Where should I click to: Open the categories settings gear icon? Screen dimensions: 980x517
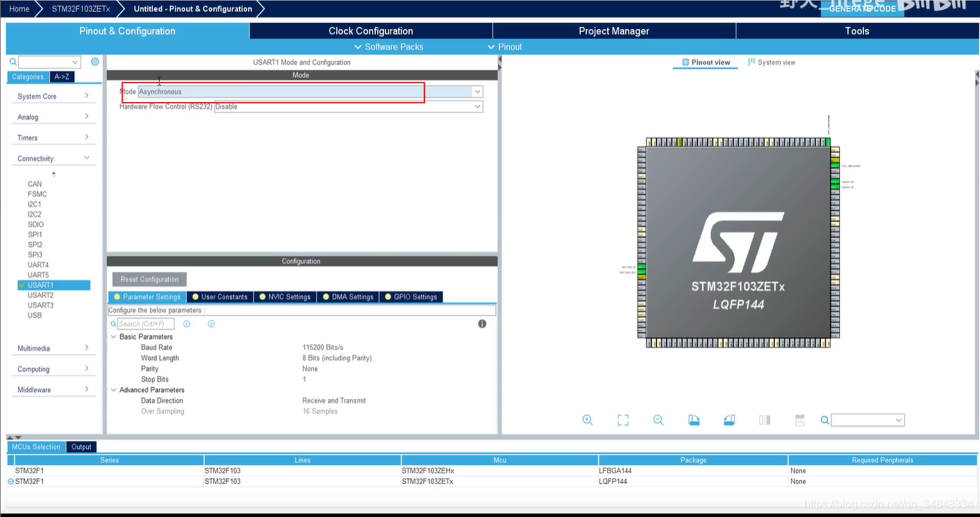click(x=95, y=62)
